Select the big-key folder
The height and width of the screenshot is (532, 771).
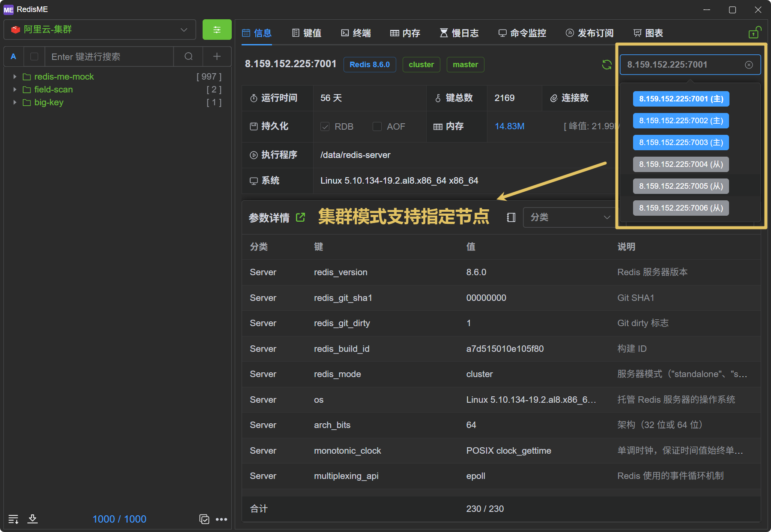point(49,102)
